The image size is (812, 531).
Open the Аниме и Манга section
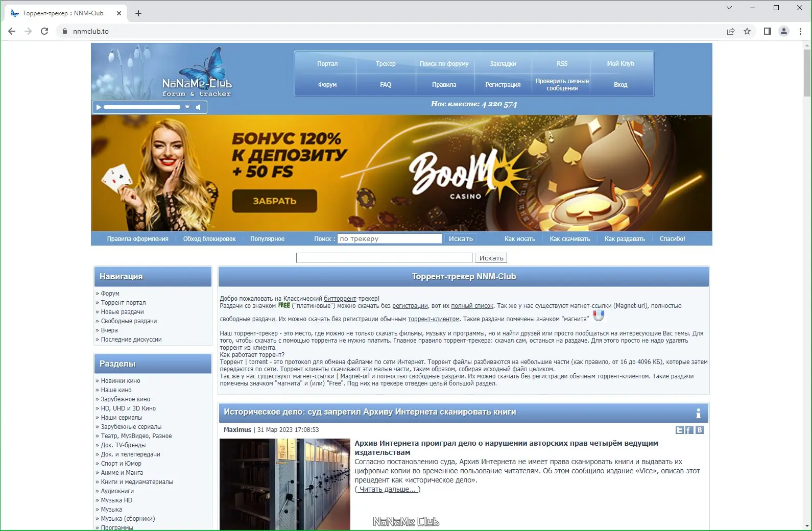click(122, 473)
